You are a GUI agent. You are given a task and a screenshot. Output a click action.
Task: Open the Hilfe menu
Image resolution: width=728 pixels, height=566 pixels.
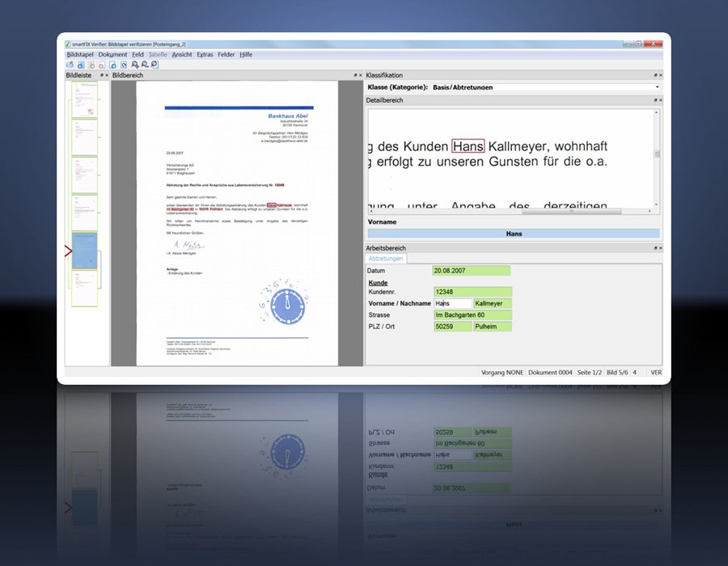click(x=246, y=54)
